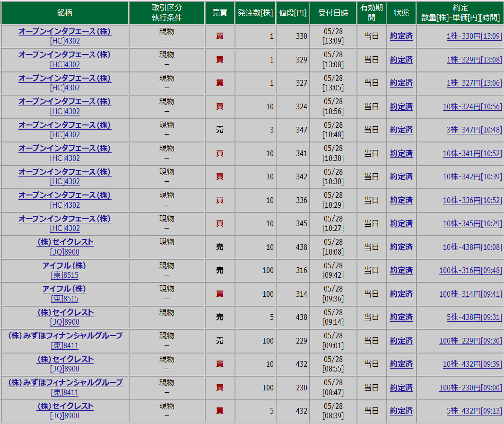Open the execution link 5株-438円[09:31]
This screenshot has width=504, height=424.
(x=474, y=317)
